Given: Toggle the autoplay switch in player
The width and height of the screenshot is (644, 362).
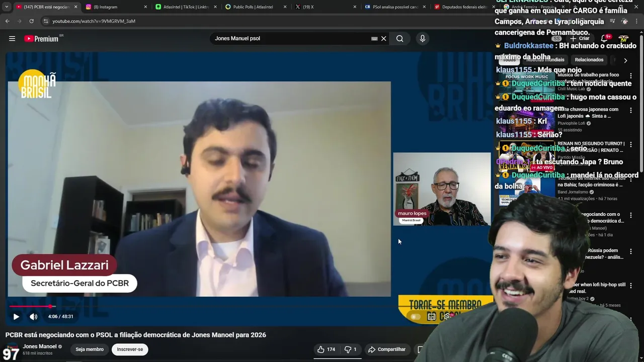Looking at the screenshot, I should 415,317.
